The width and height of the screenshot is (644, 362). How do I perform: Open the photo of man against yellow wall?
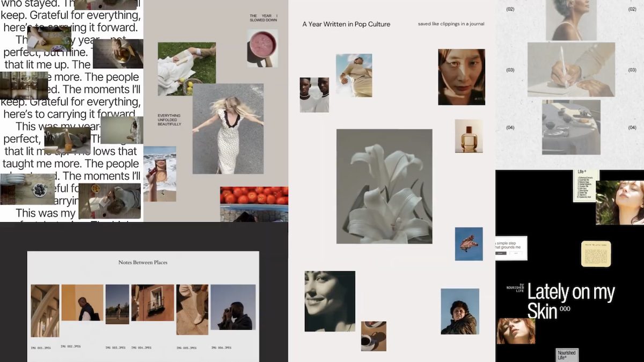(82, 302)
